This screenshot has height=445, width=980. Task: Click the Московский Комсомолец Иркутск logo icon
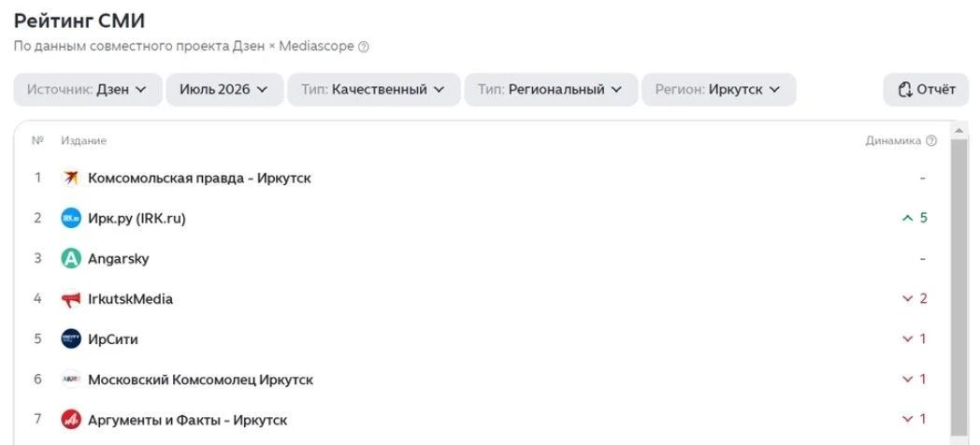click(x=71, y=380)
